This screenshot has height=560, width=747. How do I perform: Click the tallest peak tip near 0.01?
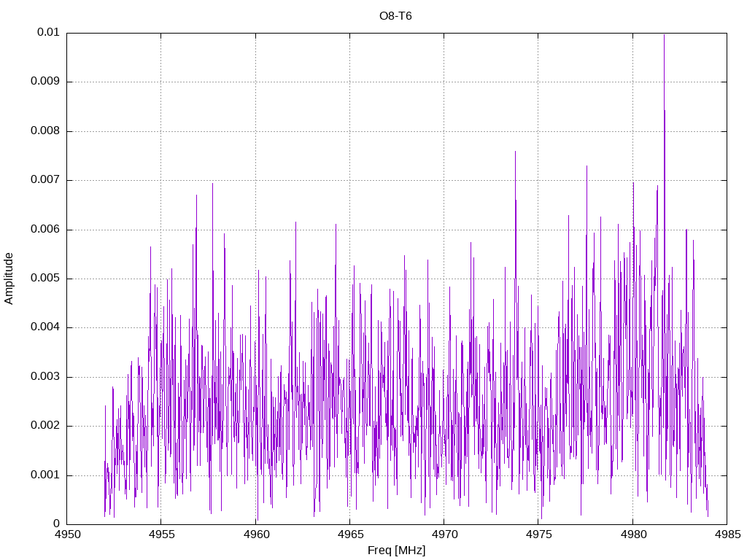click(x=664, y=36)
